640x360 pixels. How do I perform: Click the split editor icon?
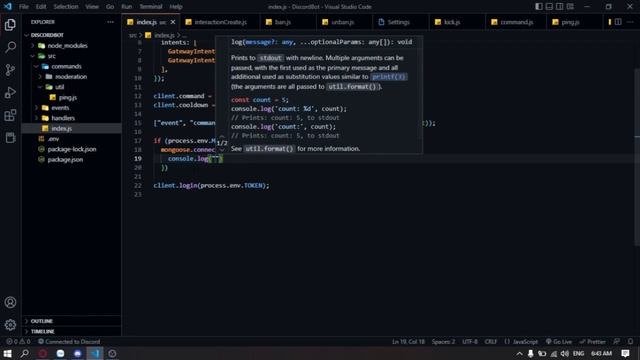pos(618,22)
